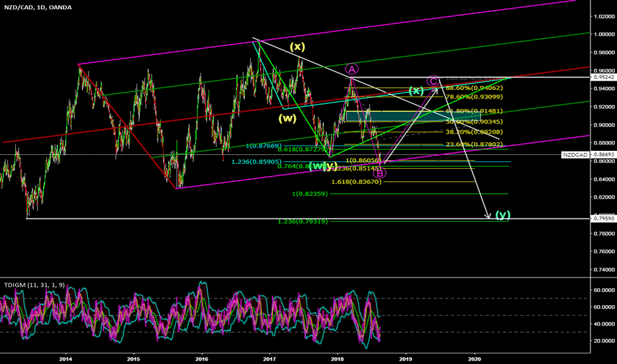This screenshot has height=364, width=617.
Task: Select the TDIGM (11, 31, 1, 9) indicator label
Action: [x=34, y=285]
